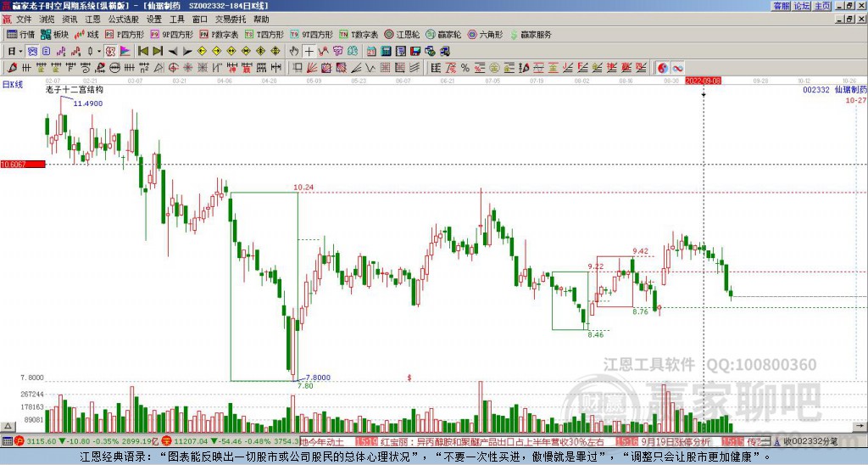
Task: Open the T数字表 time number table
Action: click(x=359, y=34)
